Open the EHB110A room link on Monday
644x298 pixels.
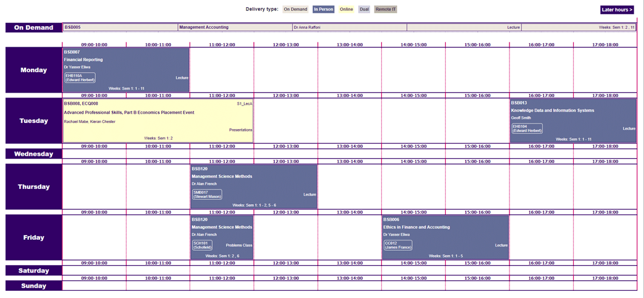coord(80,78)
